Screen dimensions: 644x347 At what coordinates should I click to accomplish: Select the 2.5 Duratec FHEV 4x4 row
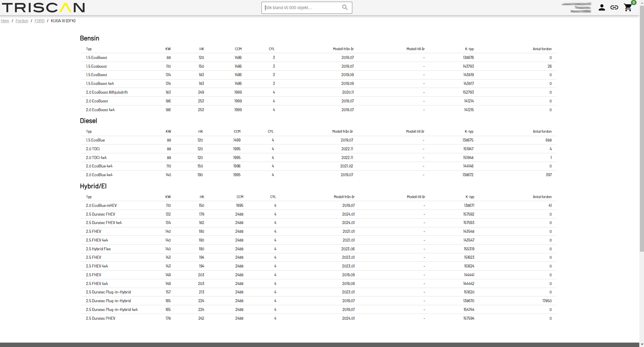pyautogui.click(x=318, y=223)
